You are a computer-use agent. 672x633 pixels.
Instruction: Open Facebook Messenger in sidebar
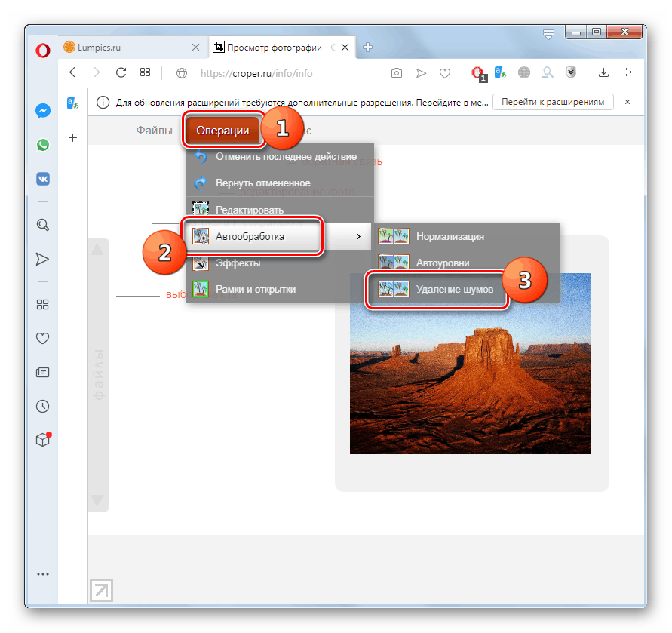pyautogui.click(x=43, y=111)
